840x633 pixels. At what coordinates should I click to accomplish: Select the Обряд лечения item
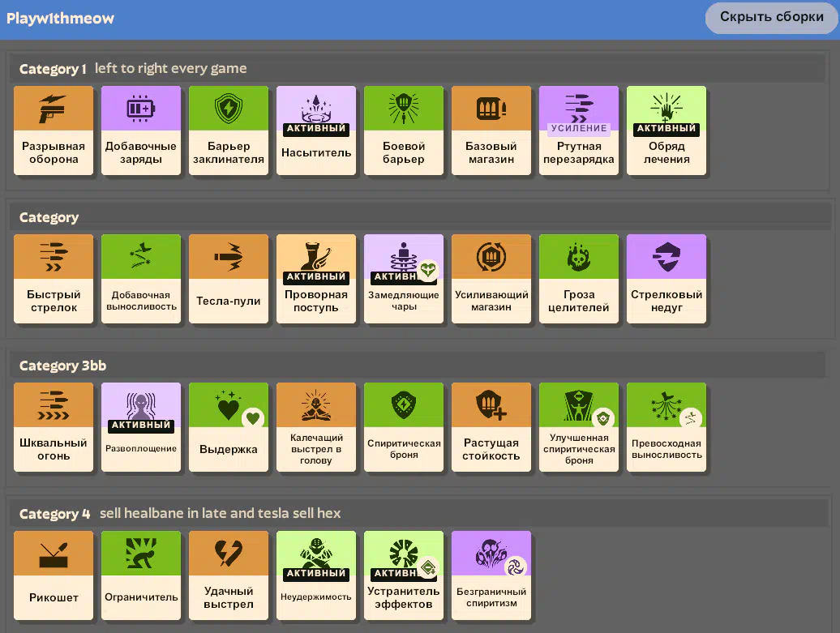pyautogui.click(x=666, y=130)
